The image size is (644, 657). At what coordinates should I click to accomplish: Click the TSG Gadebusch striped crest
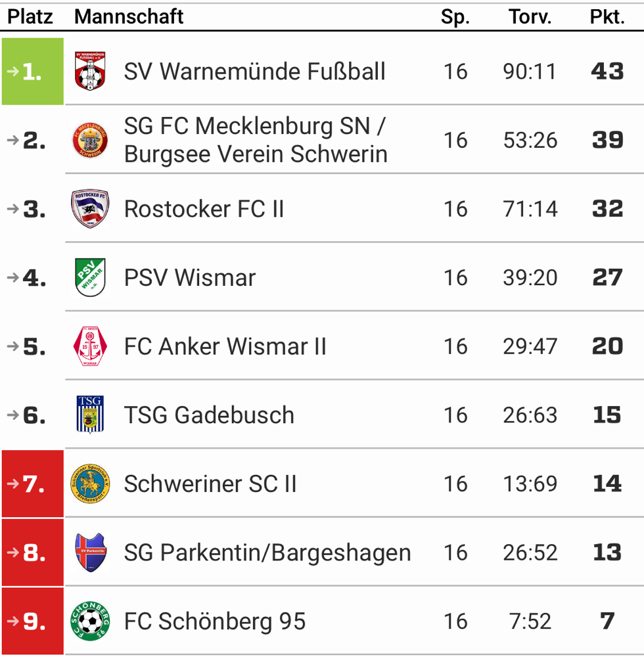90,415
